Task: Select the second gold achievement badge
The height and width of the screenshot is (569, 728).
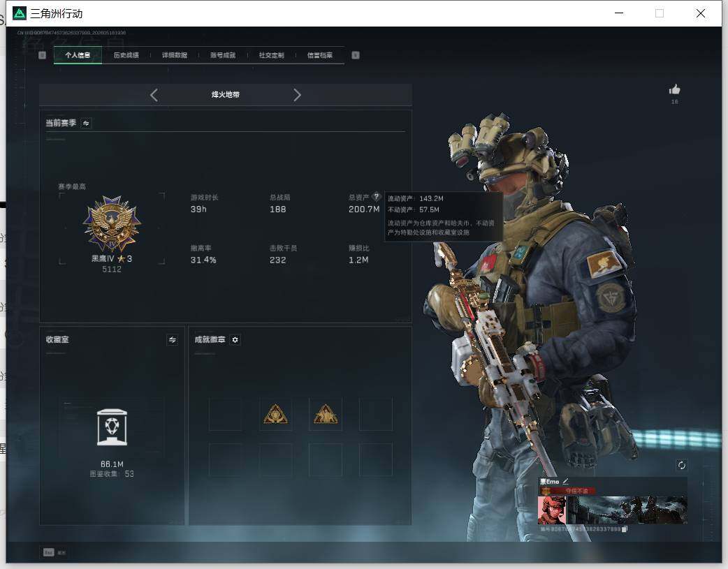Action: click(x=326, y=414)
